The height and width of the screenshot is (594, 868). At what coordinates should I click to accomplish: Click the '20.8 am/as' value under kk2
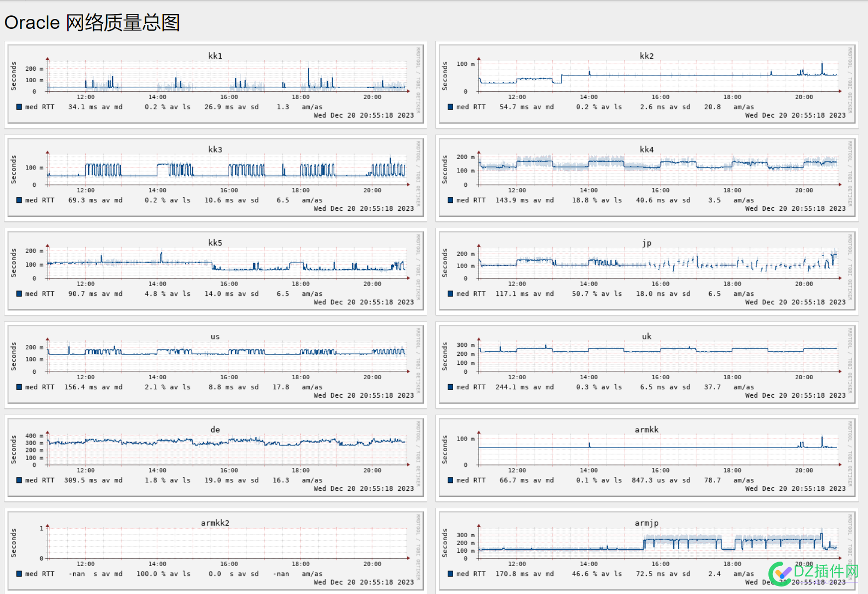729,107
